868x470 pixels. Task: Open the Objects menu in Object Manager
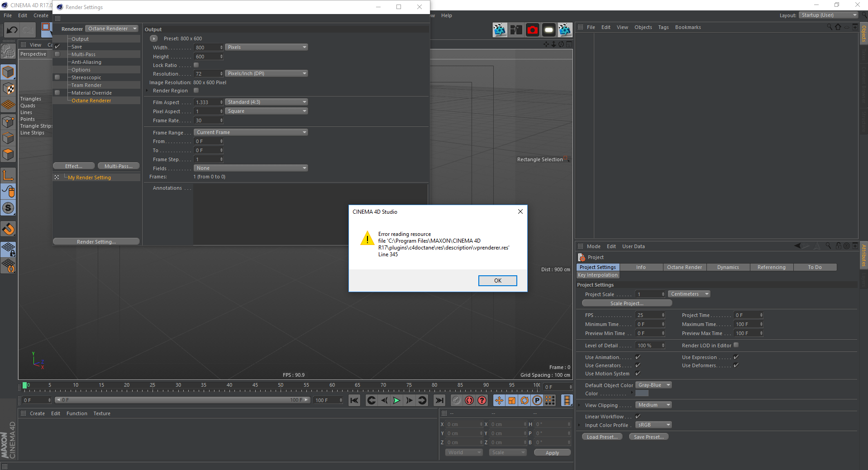[x=643, y=27]
